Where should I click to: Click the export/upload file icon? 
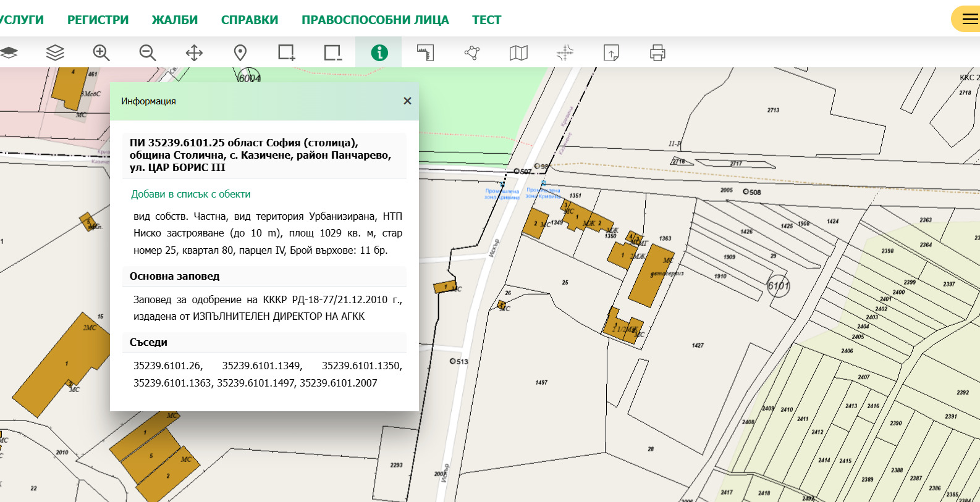point(611,53)
